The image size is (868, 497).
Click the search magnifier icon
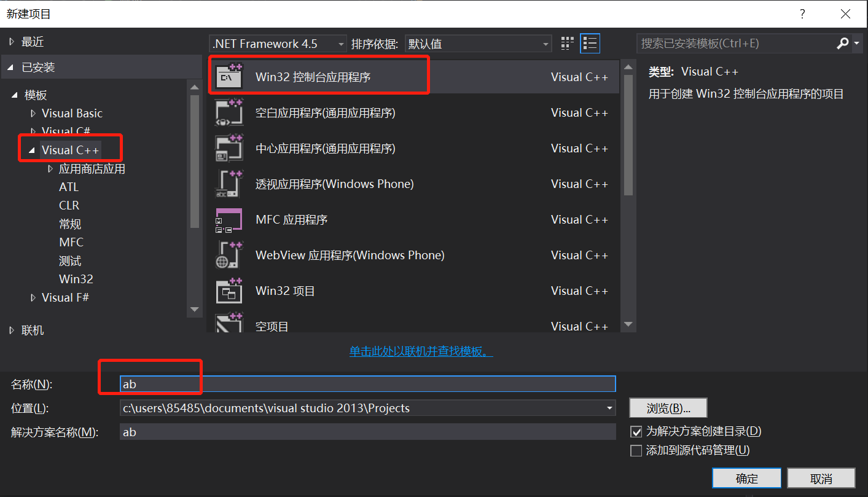(842, 43)
